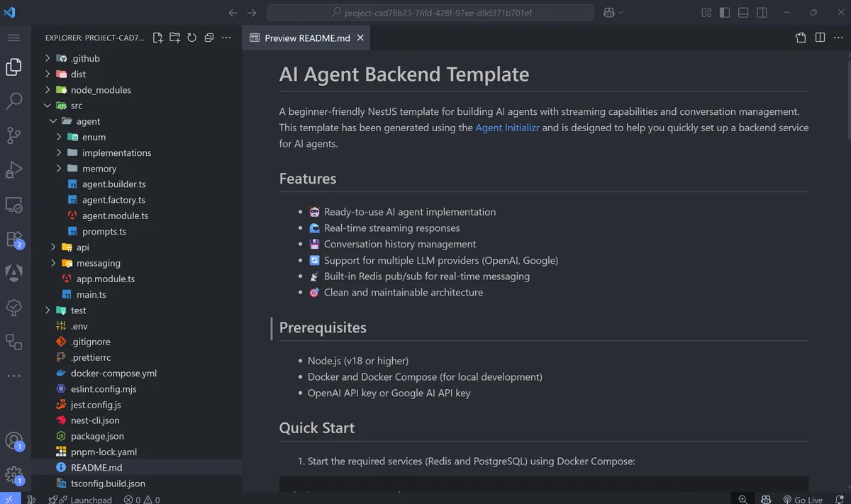
Task: Open the Testing shield checkmark view
Action: (14, 307)
